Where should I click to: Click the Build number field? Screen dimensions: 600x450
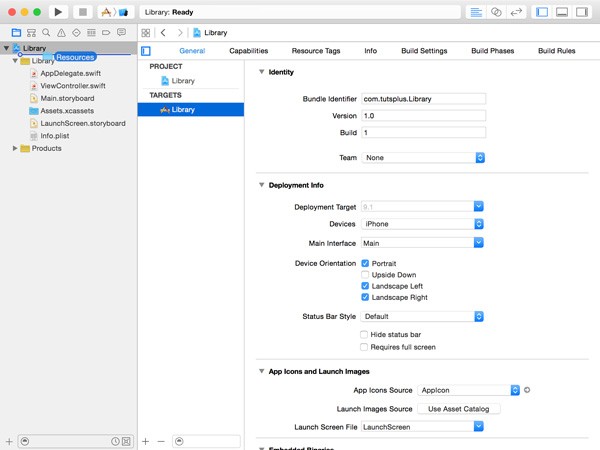424,132
